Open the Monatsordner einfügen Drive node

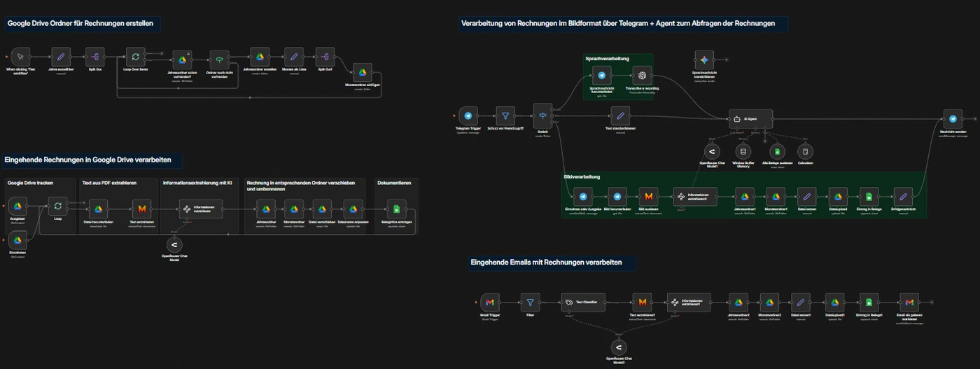pyautogui.click(x=363, y=72)
